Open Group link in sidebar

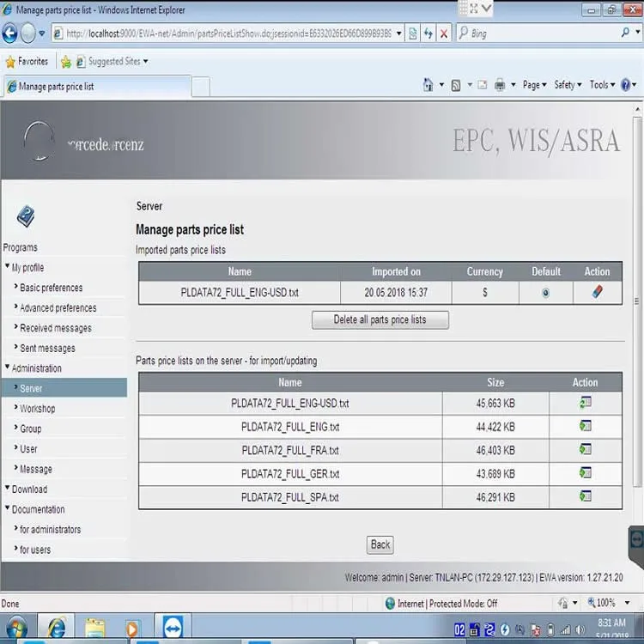[x=31, y=428]
